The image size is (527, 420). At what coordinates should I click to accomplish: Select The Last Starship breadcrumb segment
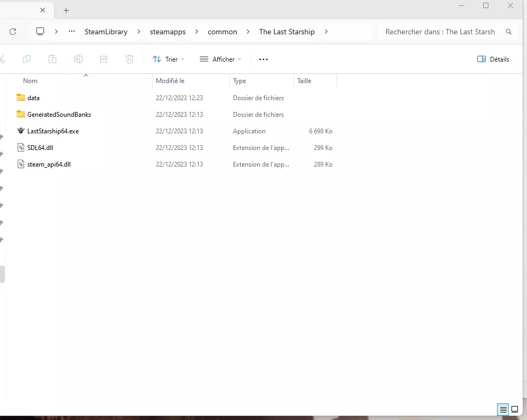point(287,32)
